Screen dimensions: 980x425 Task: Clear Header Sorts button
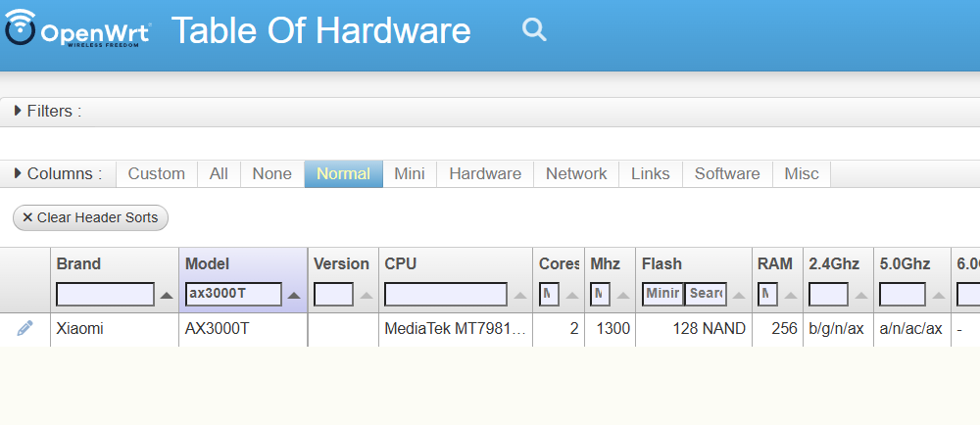(90, 217)
